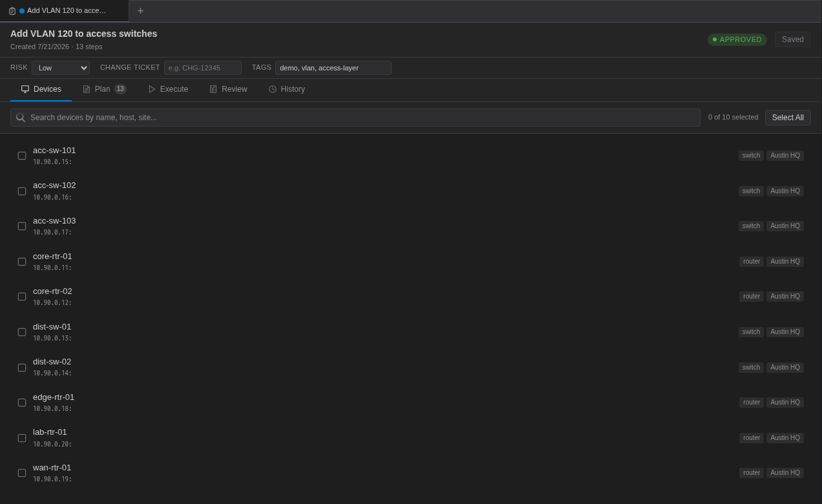
Task: Click the Austin HQ tag on edge-rtr-01 row
Action: click(785, 403)
